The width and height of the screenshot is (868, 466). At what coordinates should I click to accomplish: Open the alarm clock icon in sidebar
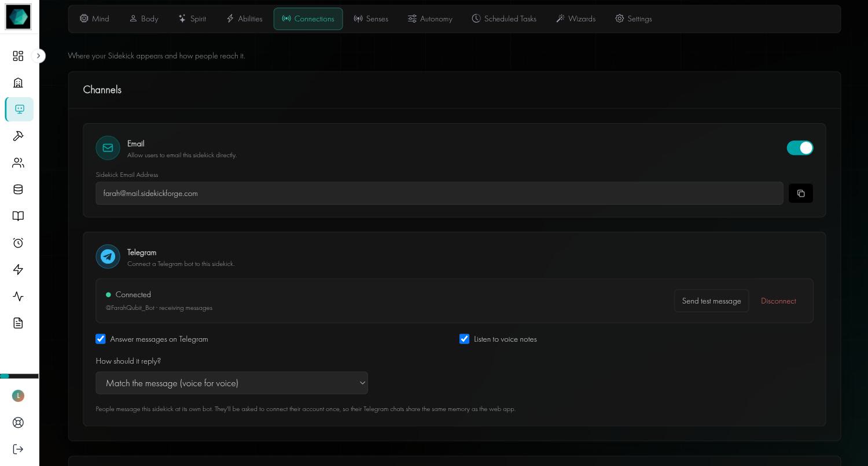tap(18, 243)
